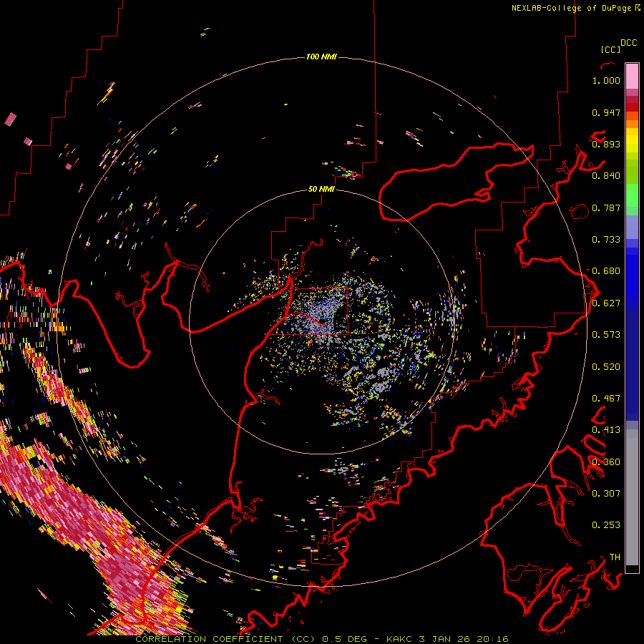Image resolution: width=644 pixels, height=644 pixels.
Task: Click the [CC] legend unit label
Action: coord(611,49)
